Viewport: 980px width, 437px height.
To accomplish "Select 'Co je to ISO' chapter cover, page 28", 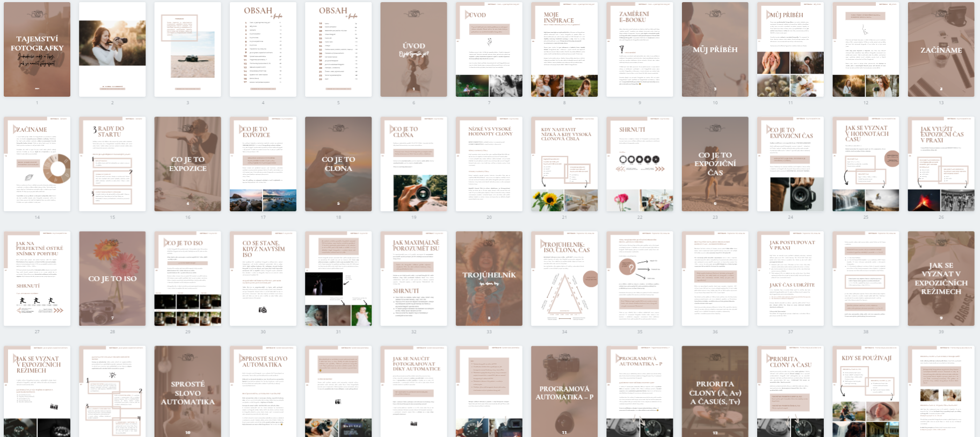I will tap(112, 278).
